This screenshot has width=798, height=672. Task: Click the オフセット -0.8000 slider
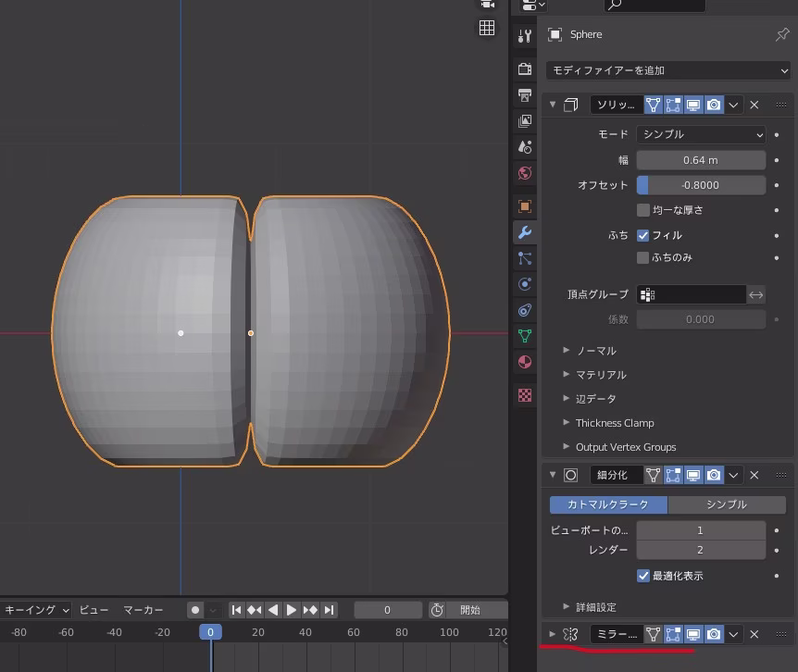701,185
